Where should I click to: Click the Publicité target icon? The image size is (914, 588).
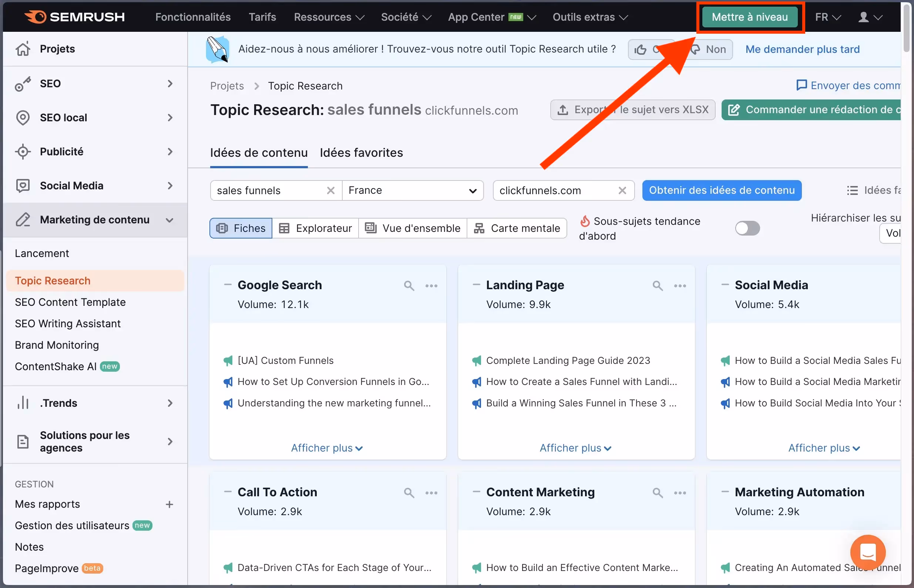(x=23, y=152)
